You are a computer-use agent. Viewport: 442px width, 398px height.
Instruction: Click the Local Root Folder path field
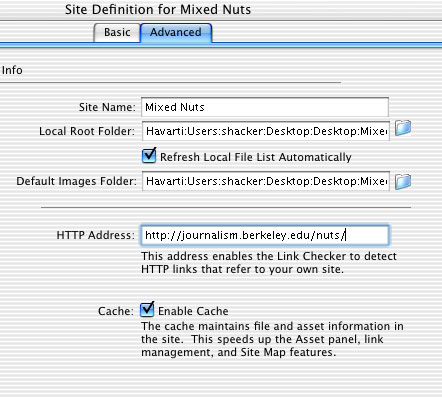click(x=266, y=131)
